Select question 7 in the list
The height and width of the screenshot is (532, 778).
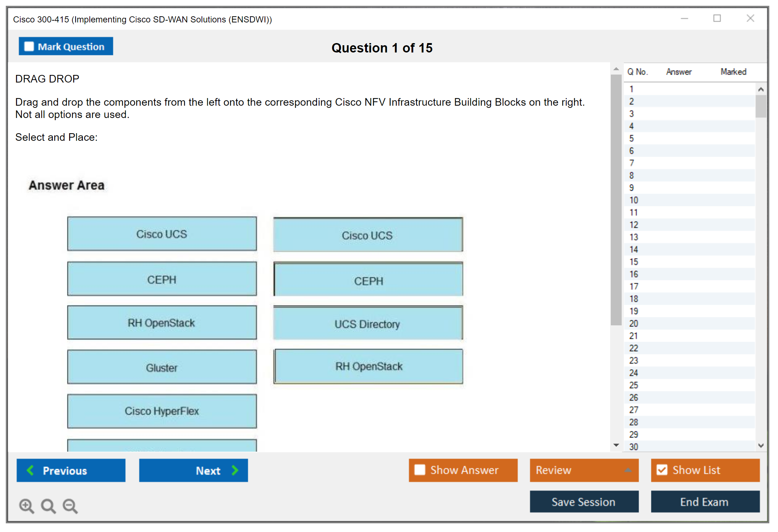[x=631, y=163]
